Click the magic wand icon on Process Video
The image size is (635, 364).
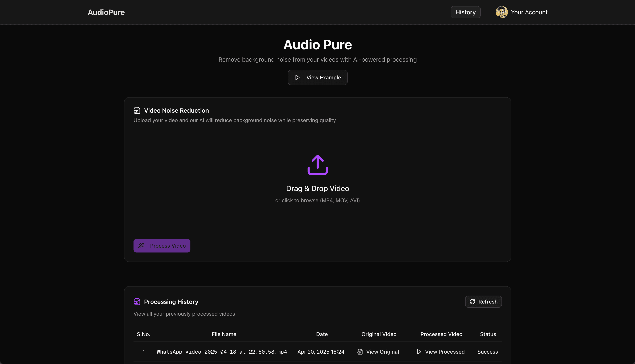click(x=141, y=246)
